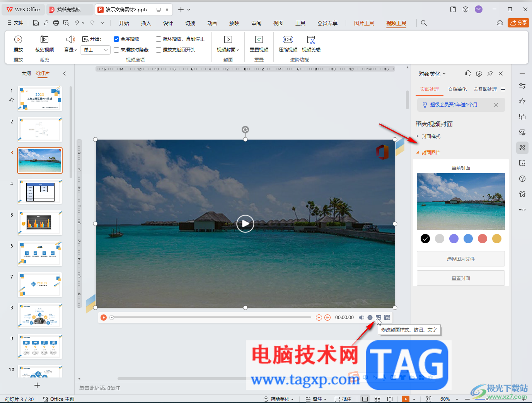Screen dimensions: 532x403
Task: Select slide 4 thumbnail with table
Action: click(x=40, y=191)
